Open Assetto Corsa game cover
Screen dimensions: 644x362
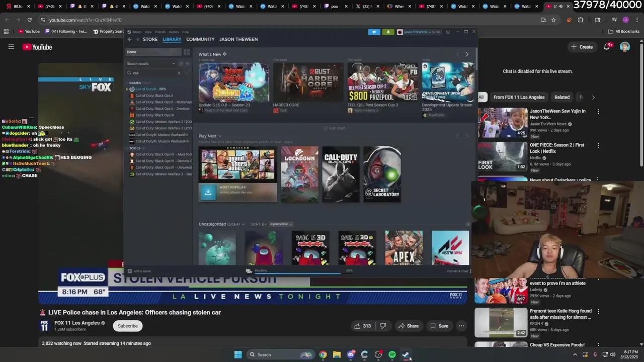coord(450,247)
